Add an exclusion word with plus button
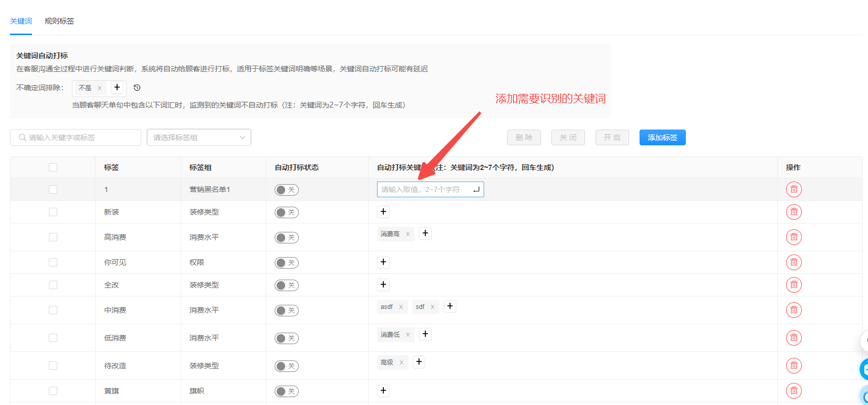The image size is (868, 405). [117, 87]
